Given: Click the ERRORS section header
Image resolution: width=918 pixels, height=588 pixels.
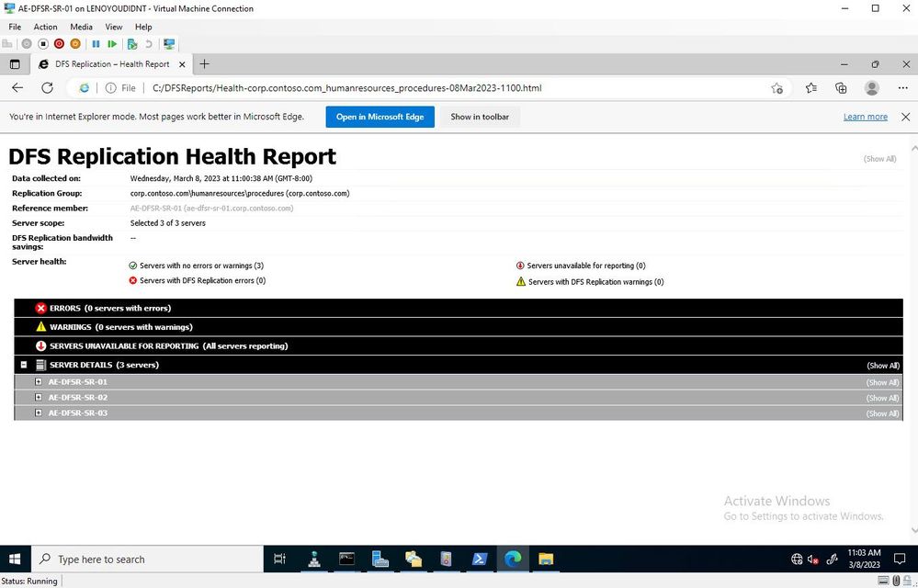Looking at the screenshot, I should [459, 309].
